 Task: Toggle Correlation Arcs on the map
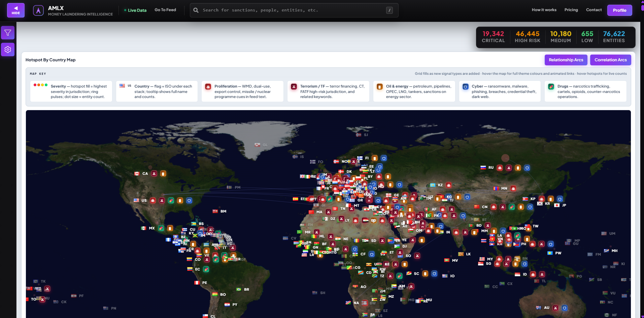point(610,60)
